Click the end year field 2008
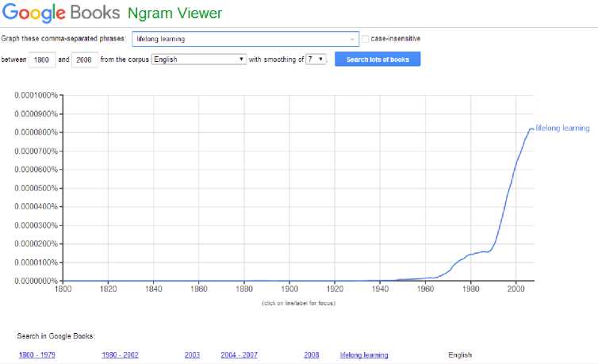Image resolution: width=598 pixels, height=364 pixels. click(84, 59)
